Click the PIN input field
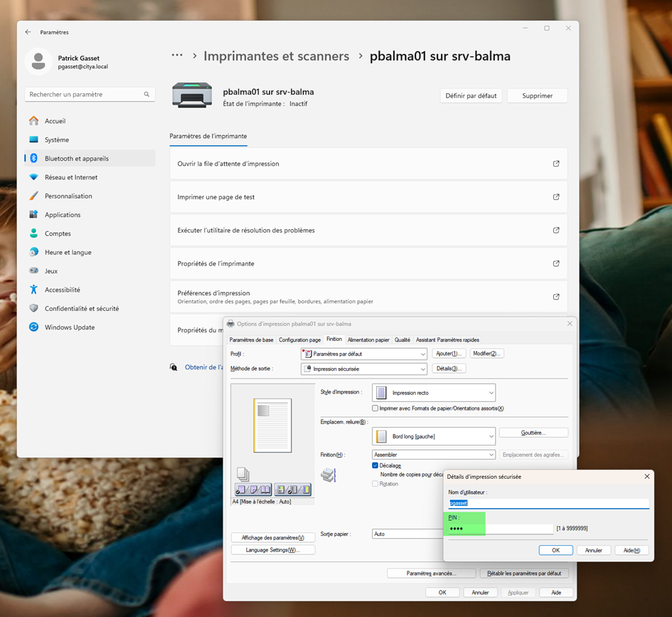The height and width of the screenshot is (617, 672). tap(501, 529)
